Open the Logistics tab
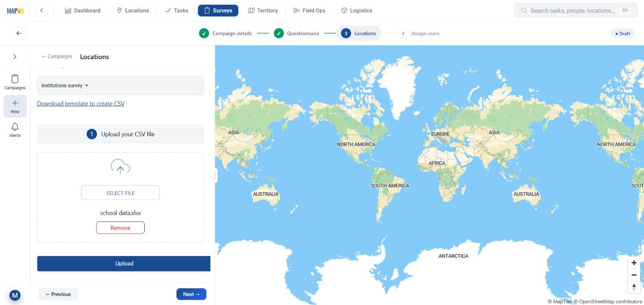 click(x=357, y=10)
